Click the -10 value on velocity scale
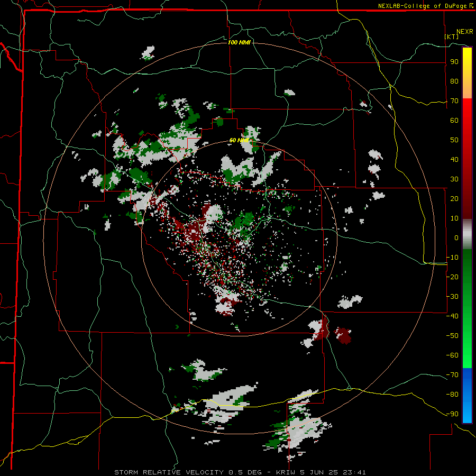Viewport: 476px width, 476px height. click(452, 258)
